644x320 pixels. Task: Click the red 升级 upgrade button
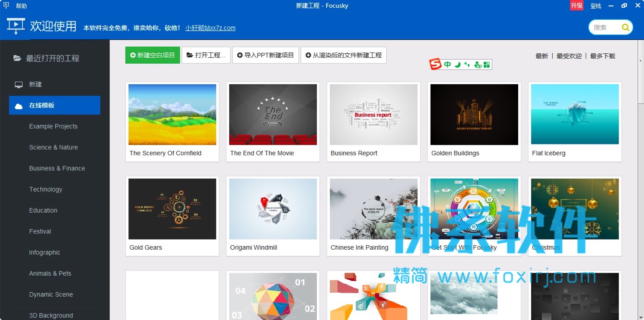tap(576, 5)
